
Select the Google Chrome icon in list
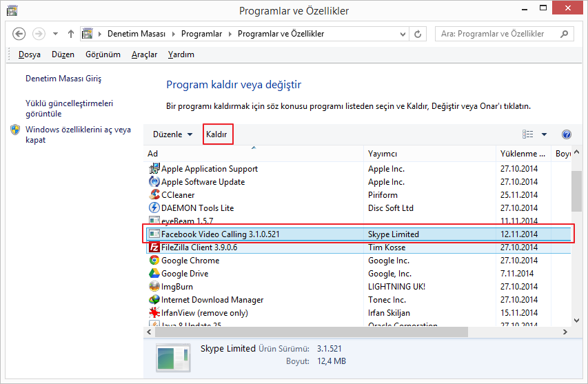click(154, 261)
